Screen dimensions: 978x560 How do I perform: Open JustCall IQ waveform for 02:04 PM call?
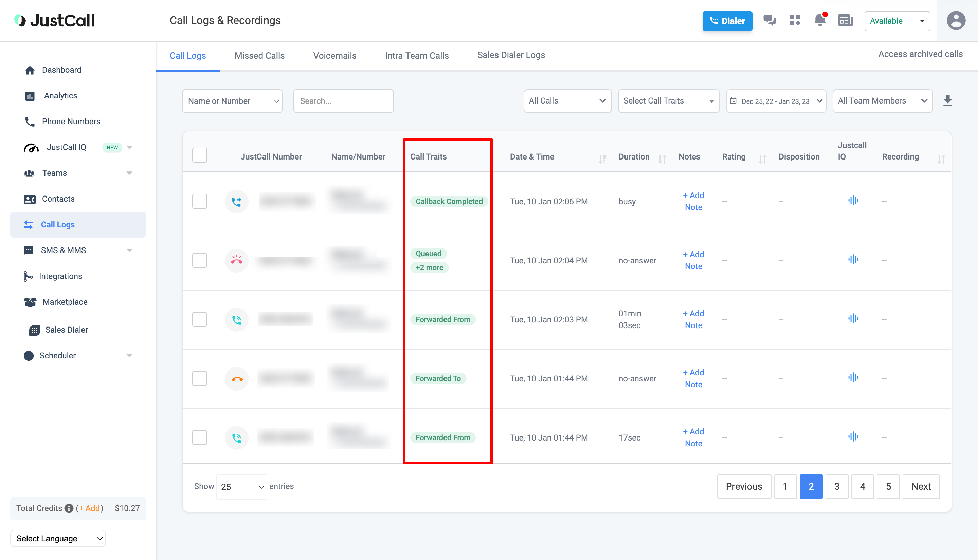coord(853,259)
